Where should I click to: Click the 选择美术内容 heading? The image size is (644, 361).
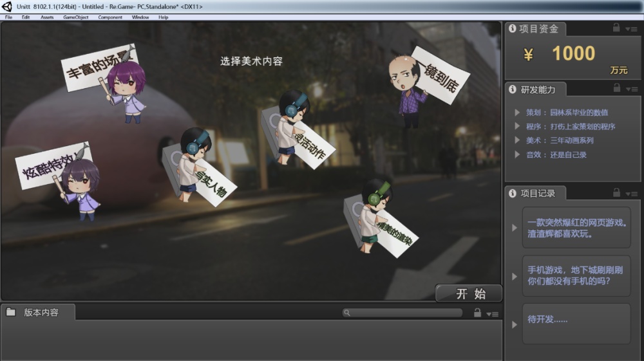[251, 61]
